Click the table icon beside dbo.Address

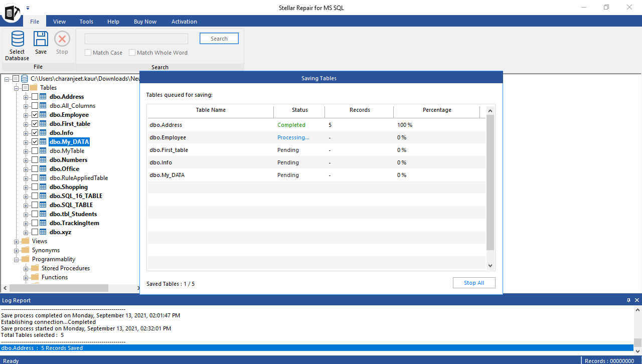coord(43,97)
